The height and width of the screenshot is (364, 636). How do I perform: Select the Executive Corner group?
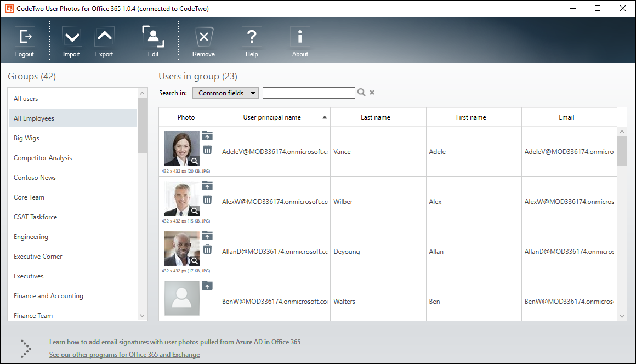(x=73, y=256)
